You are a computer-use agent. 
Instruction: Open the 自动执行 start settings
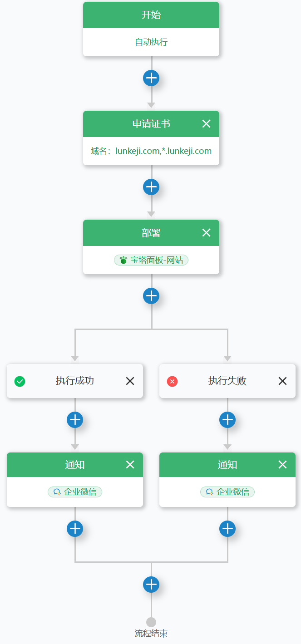pos(151,42)
